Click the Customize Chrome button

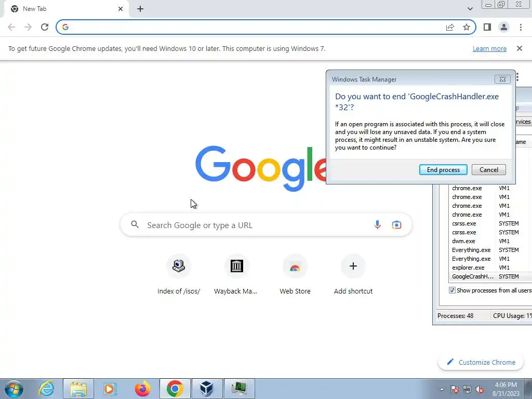pyautogui.click(x=482, y=362)
